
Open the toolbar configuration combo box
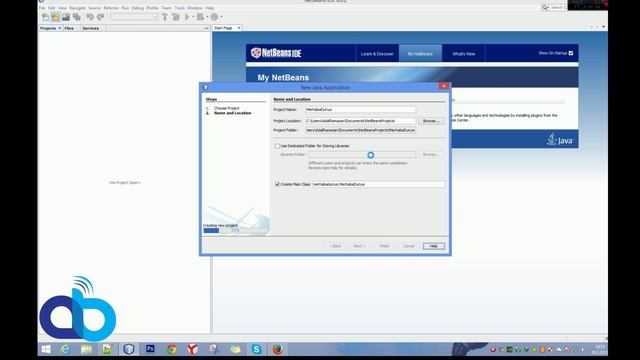click(x=134, y=17)
